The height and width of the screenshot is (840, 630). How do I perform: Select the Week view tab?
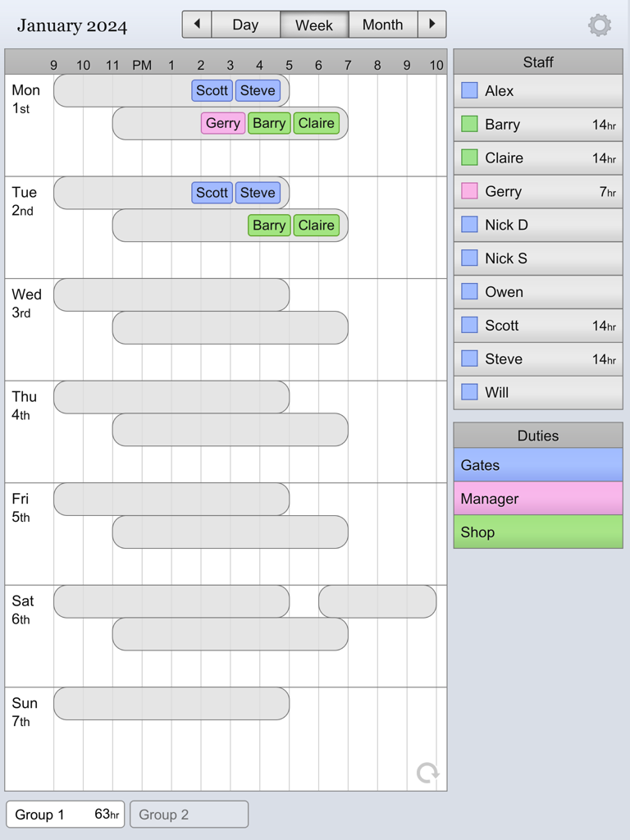314,25
